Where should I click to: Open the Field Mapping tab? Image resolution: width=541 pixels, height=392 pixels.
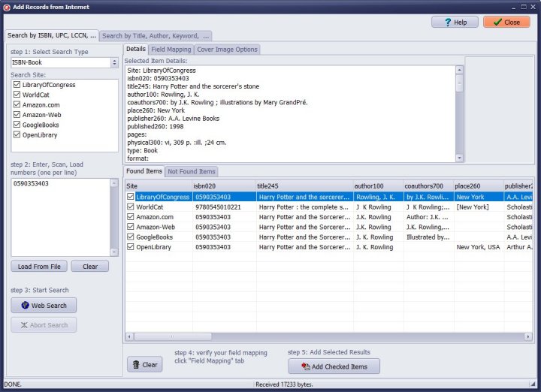pyautogui.click(x=171, y=50)
